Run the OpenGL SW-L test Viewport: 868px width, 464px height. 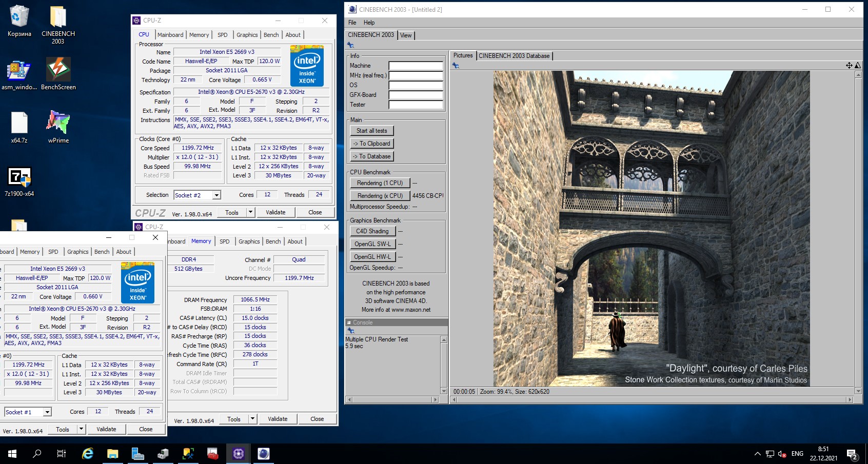pyautogui.click(x=372, y=244)
